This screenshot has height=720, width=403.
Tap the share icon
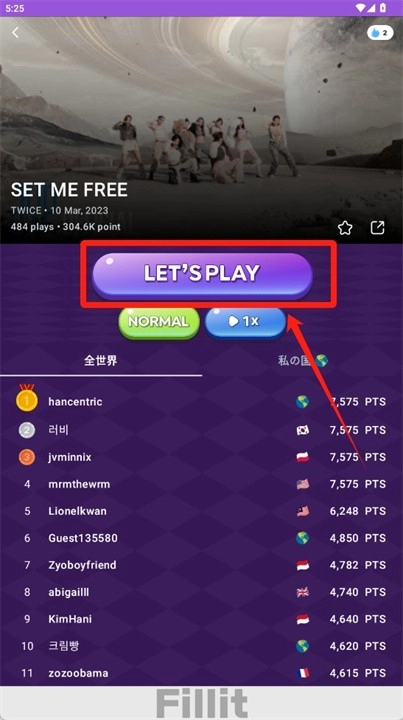pyautogui.click(x=377, y=227)
